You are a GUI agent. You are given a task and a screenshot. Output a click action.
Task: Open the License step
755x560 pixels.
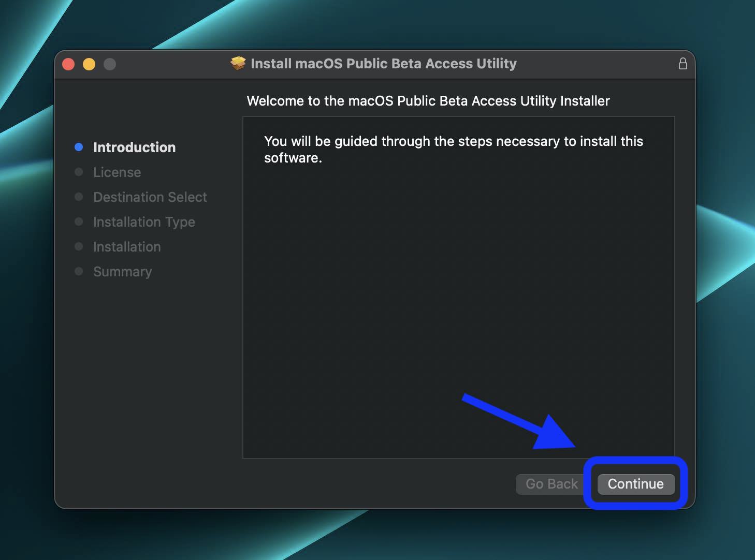click(x=117, y=172)
